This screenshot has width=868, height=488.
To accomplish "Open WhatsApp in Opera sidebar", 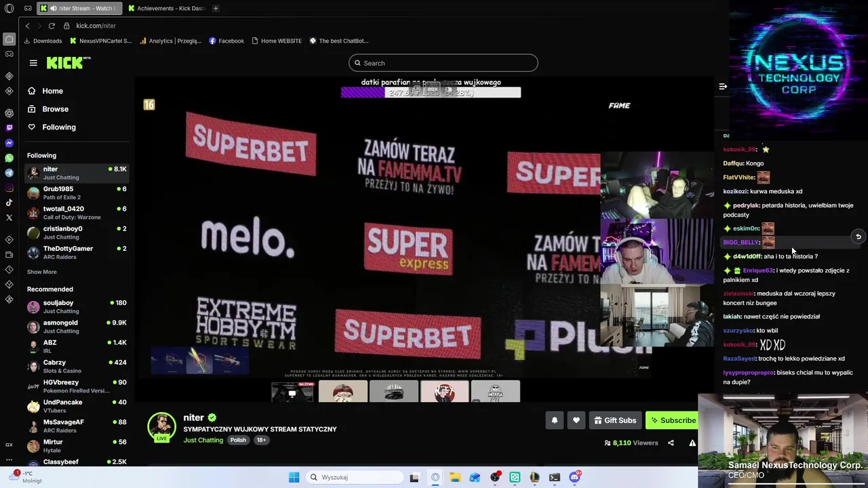I will (x=9, y=158).
